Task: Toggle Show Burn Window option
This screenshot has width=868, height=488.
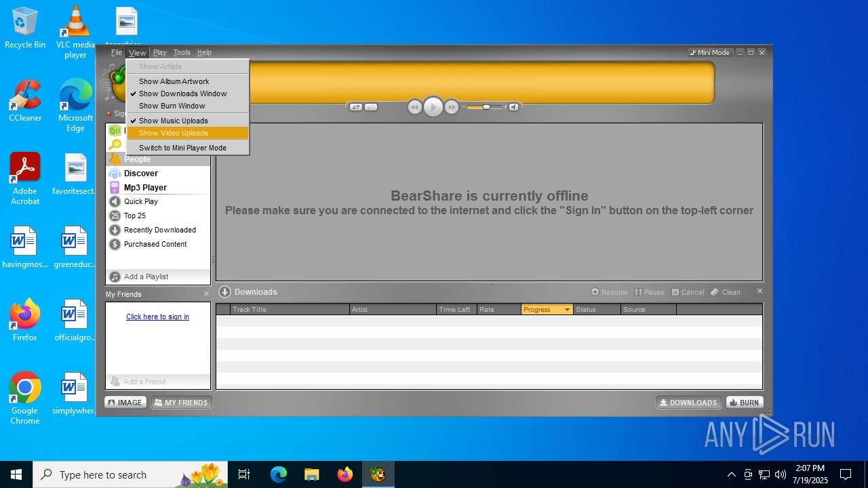Action: [x=188, y=106]
